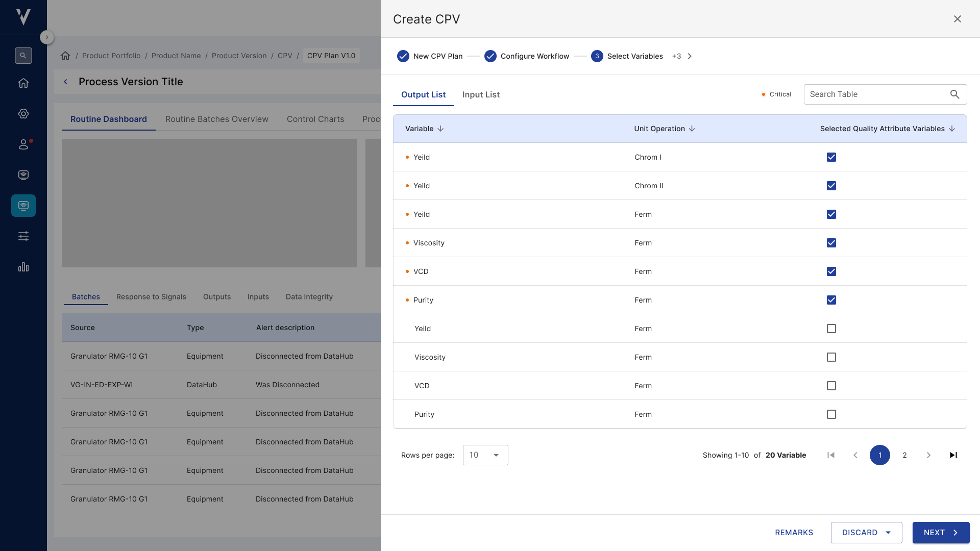Select the Output List tab
The height and width of the screenshot is (551, 980).
(423, 94)
